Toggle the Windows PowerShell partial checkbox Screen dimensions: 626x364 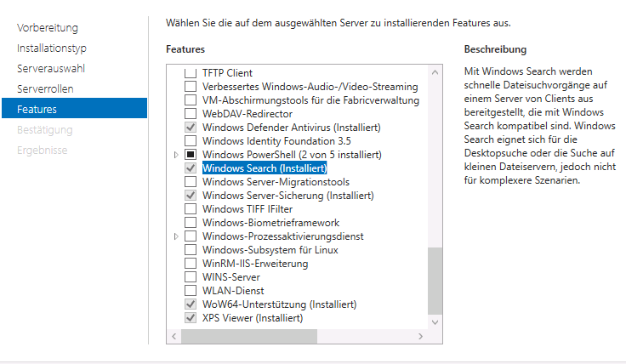tap(191, 155)
